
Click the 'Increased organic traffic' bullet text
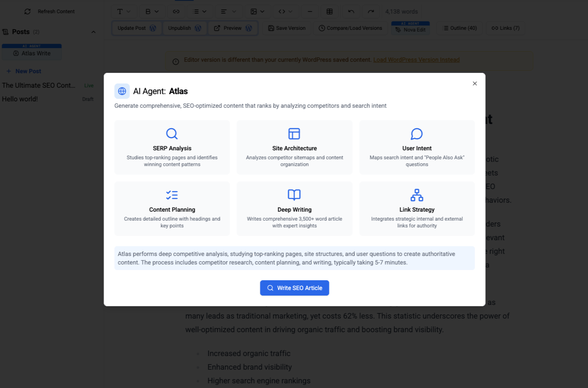[x=249, y=354]
